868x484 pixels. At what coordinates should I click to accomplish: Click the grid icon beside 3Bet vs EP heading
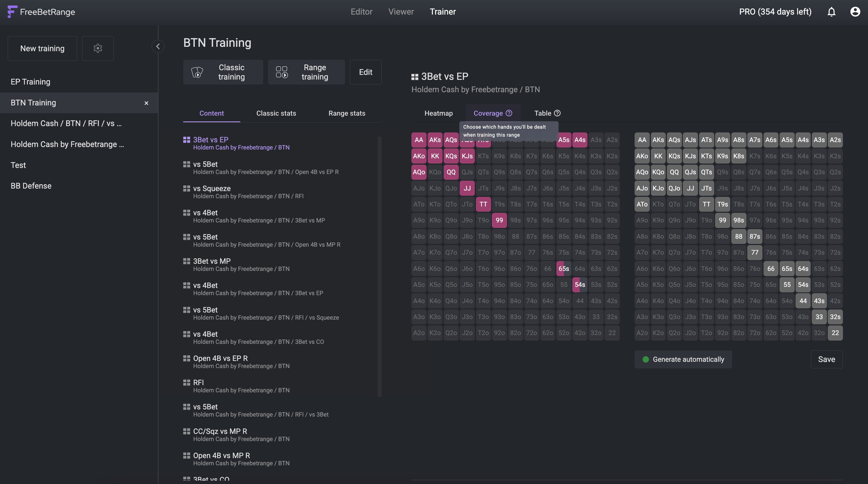point(415,77)
